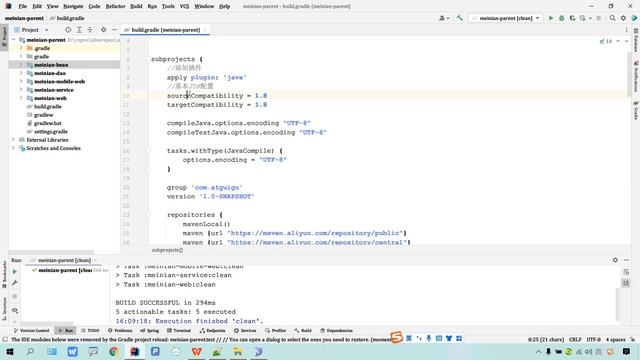The width and height of the screenshot is (640, 360).
Task: Toggle soft-wrap in Run console
Action: (x=626, y=272)
